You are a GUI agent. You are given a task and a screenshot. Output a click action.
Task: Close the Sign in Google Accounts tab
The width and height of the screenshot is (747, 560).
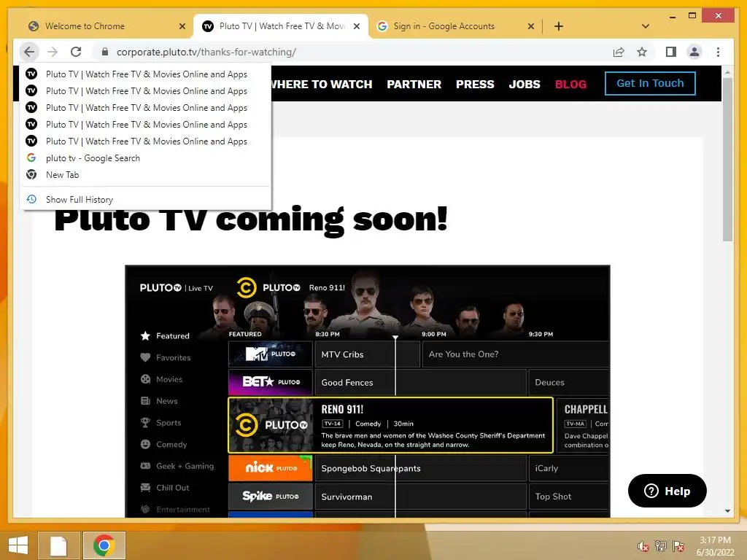point(531,26)
